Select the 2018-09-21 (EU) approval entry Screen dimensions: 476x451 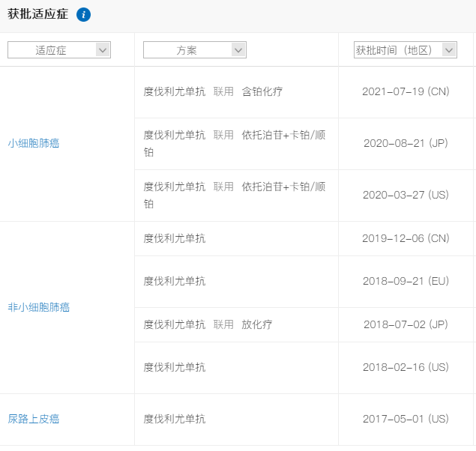click(x=406, y=281)
